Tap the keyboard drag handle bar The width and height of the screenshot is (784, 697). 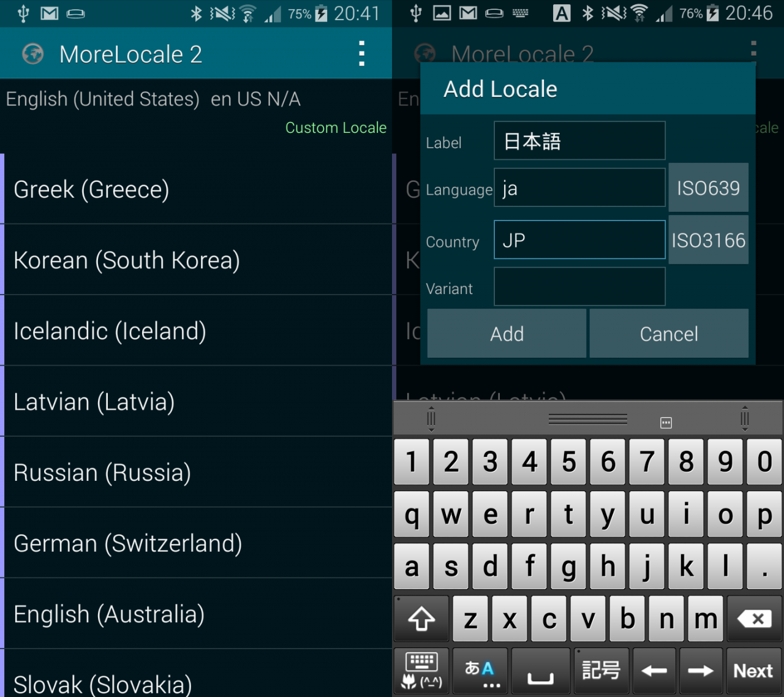tap(588, 419)
